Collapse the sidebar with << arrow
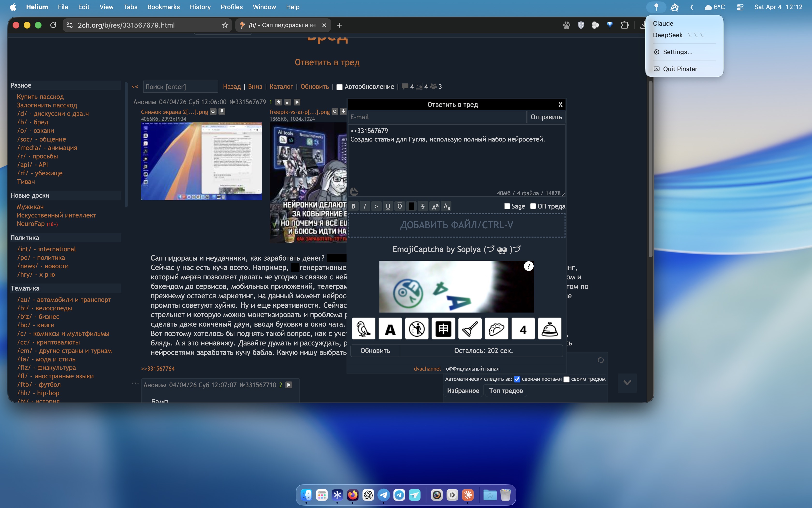 point(135,87)
